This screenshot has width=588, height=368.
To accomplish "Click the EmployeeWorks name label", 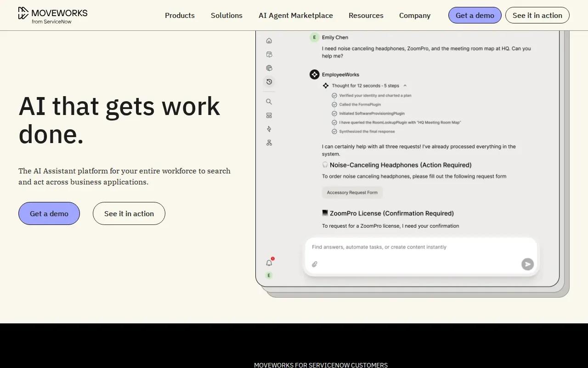I will (x=340, y=75).
